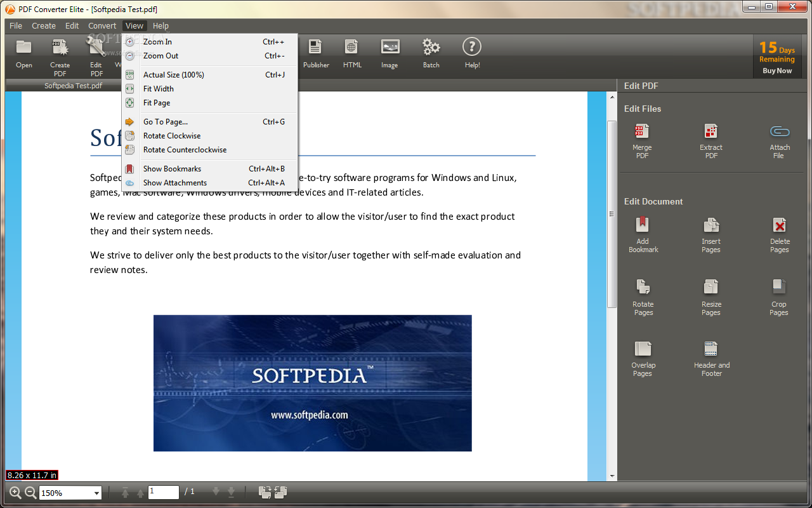Image resolution: width=812 pixels, height=508 pixels.
Task: Click the Resize Pages icon
Action: tap(711, 287)
